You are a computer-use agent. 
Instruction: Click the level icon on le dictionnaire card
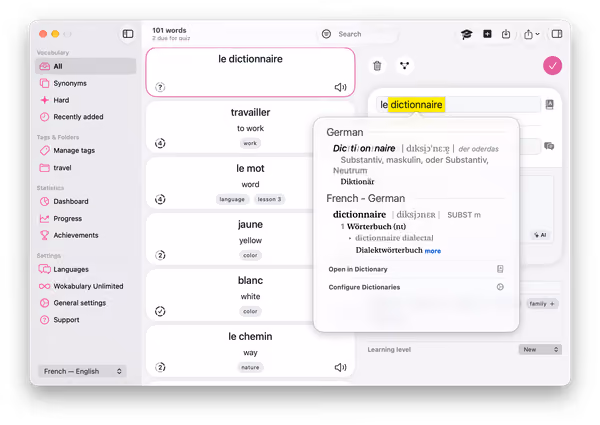pyautogui.click(x=160, y=87)
